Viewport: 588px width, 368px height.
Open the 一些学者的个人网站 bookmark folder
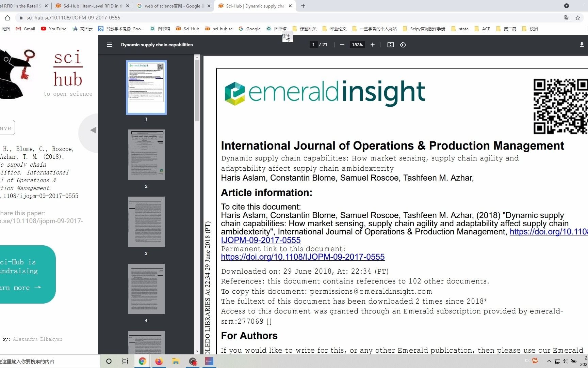(x=375, y=29)
